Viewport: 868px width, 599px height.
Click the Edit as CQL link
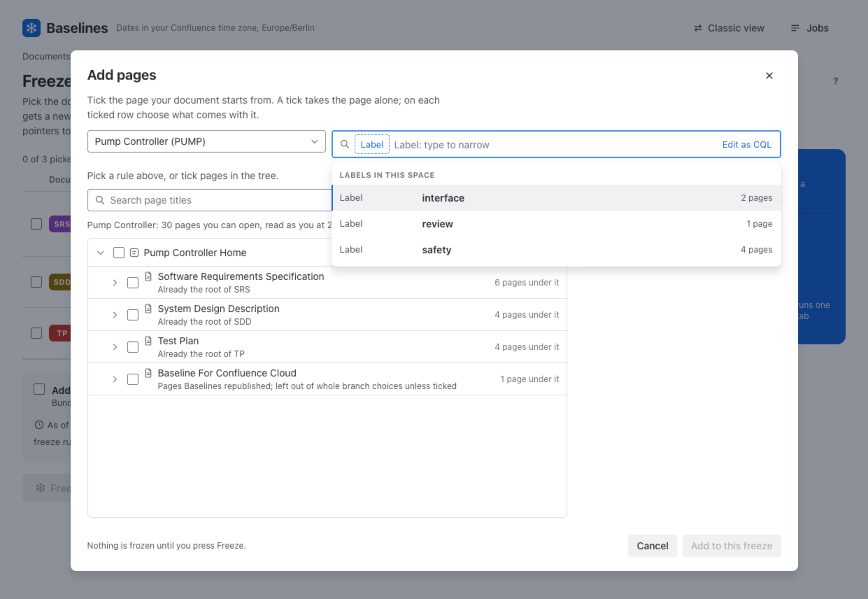746,145
